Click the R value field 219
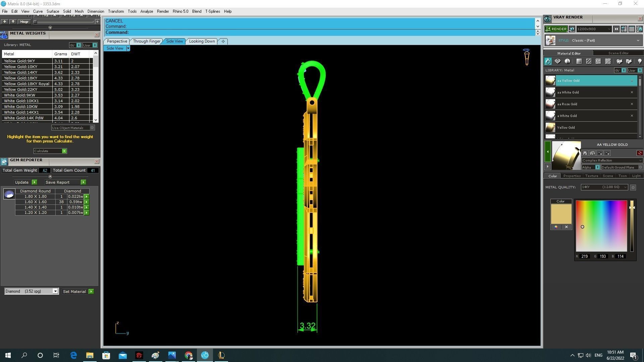 click(x=585, y=256)
